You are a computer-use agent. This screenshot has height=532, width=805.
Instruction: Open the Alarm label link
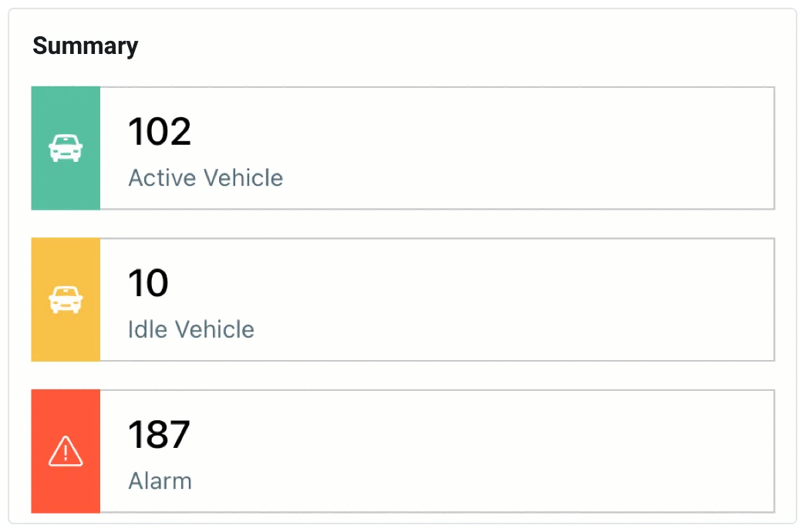tap(160, 481)
